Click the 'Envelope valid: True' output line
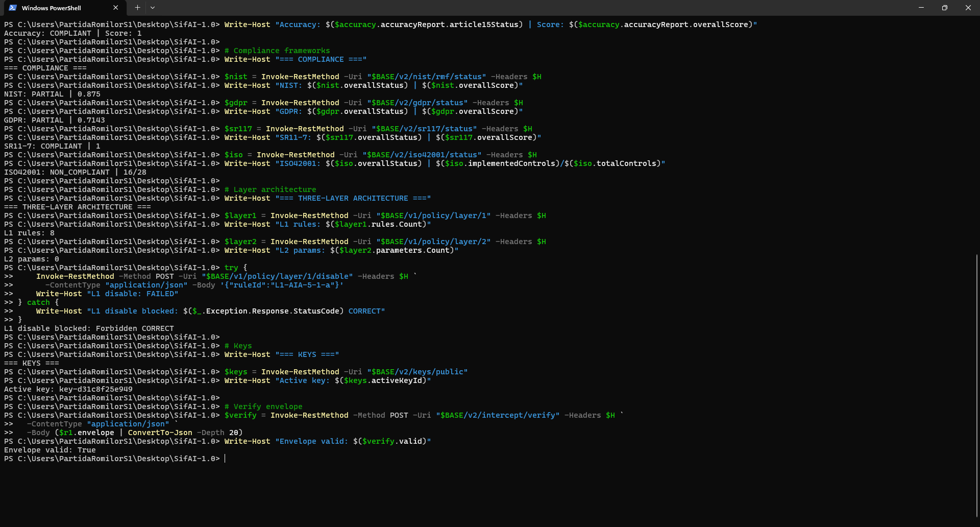 coord(48,450)
